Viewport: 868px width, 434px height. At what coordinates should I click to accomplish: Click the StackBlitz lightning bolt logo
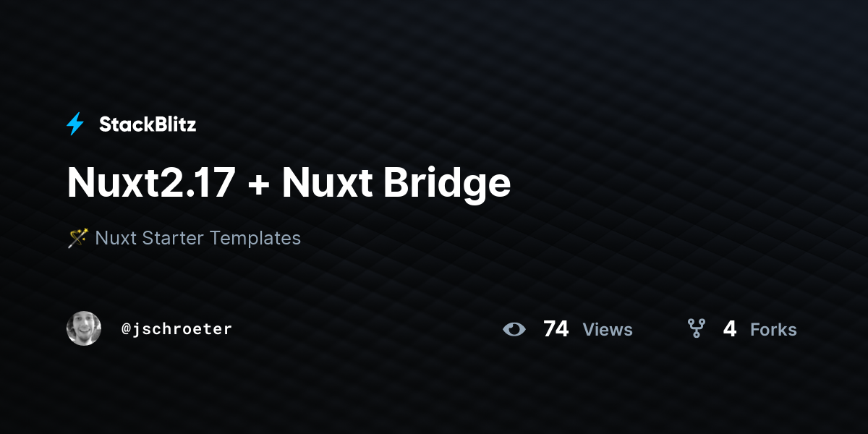tap(75, 124)
